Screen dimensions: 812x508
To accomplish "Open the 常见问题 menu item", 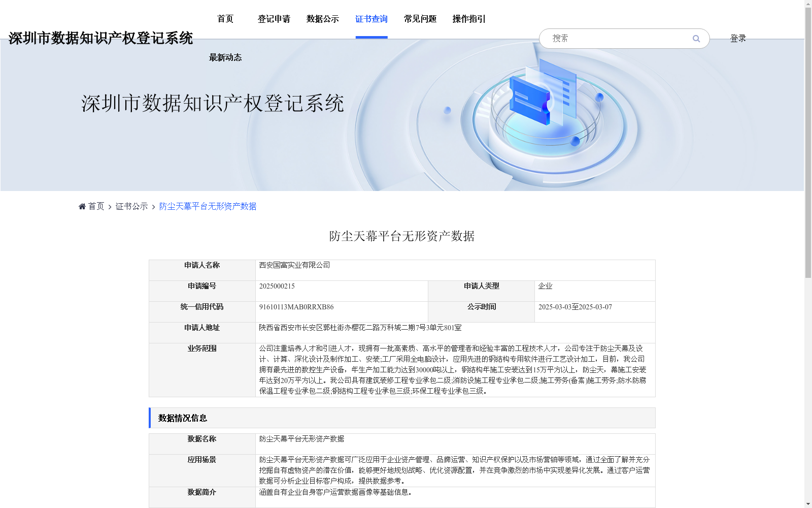I will coord(420,19).
